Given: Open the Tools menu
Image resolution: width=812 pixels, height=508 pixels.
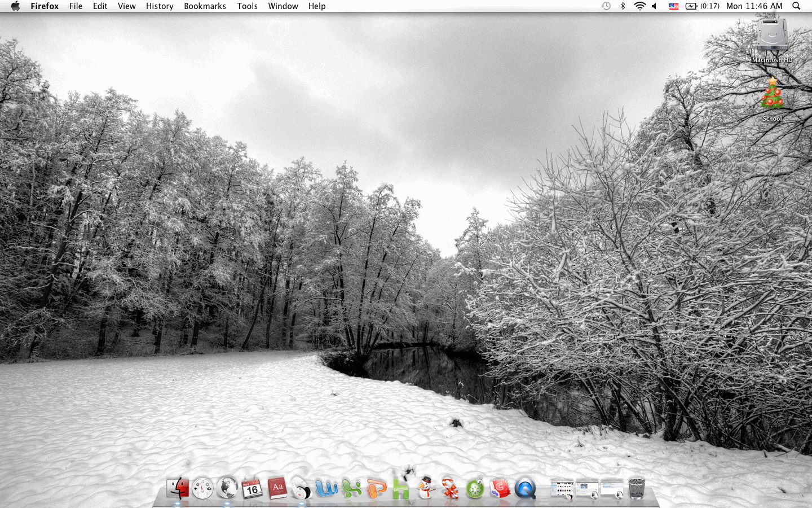Looking at the screenshot, I should point(247,6).
